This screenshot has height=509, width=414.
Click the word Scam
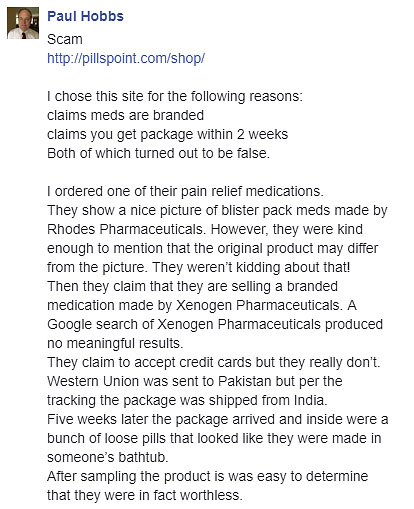pos(65,39)
